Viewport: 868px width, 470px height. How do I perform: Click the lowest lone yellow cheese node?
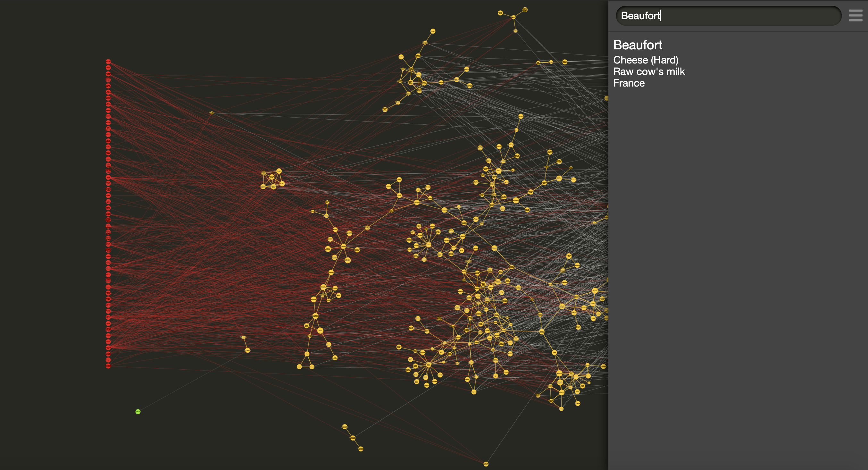click(x=486, y=464)
